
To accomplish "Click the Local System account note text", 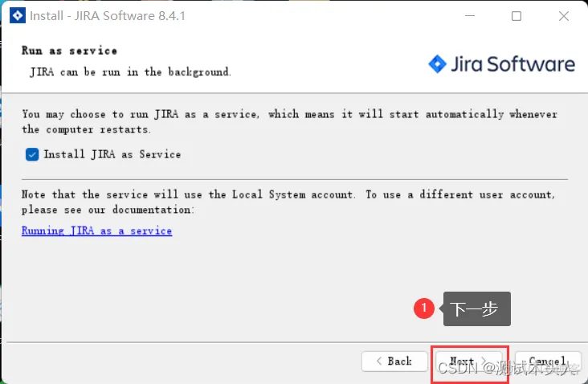I will [288, 202].
